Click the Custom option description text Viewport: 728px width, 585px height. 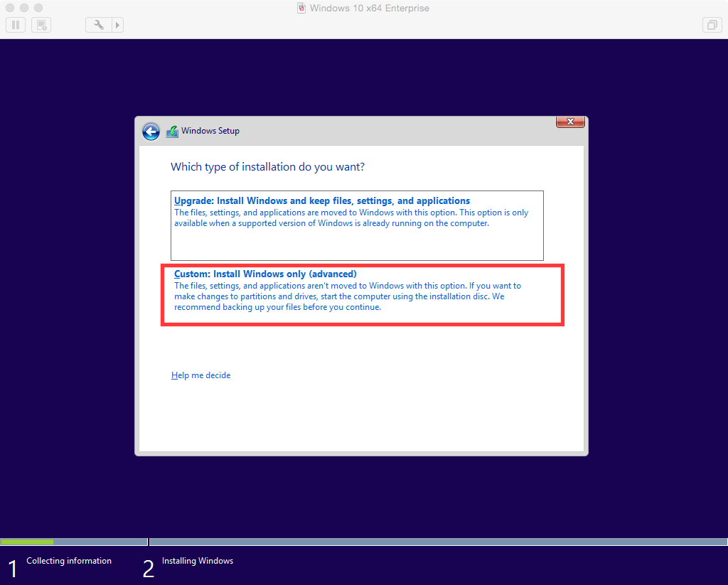pyautogui.click(x=347, y=296)
